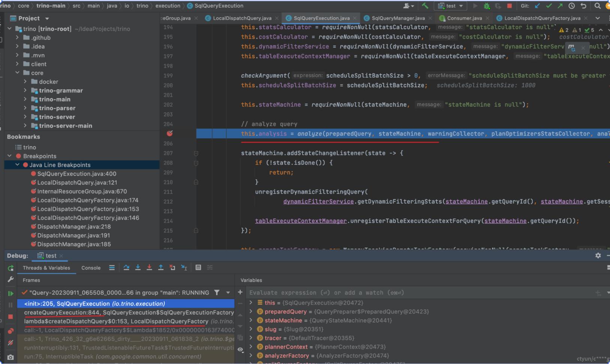Expand the .idea folder
This screenshot has height=364, width=610.
tap(17, 46)
